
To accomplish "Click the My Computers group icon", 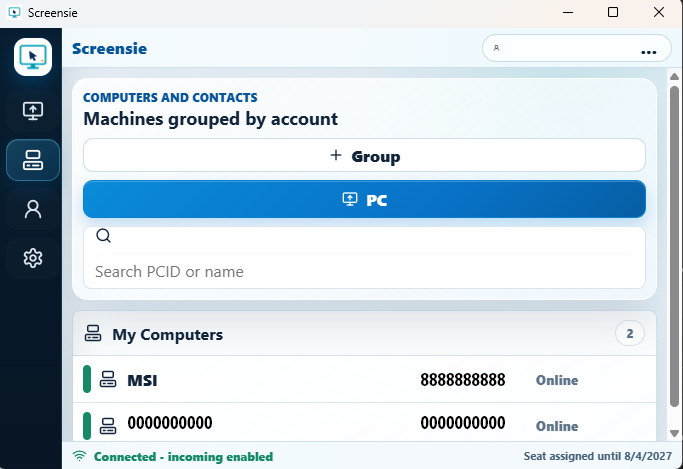I will coord(93,334).
